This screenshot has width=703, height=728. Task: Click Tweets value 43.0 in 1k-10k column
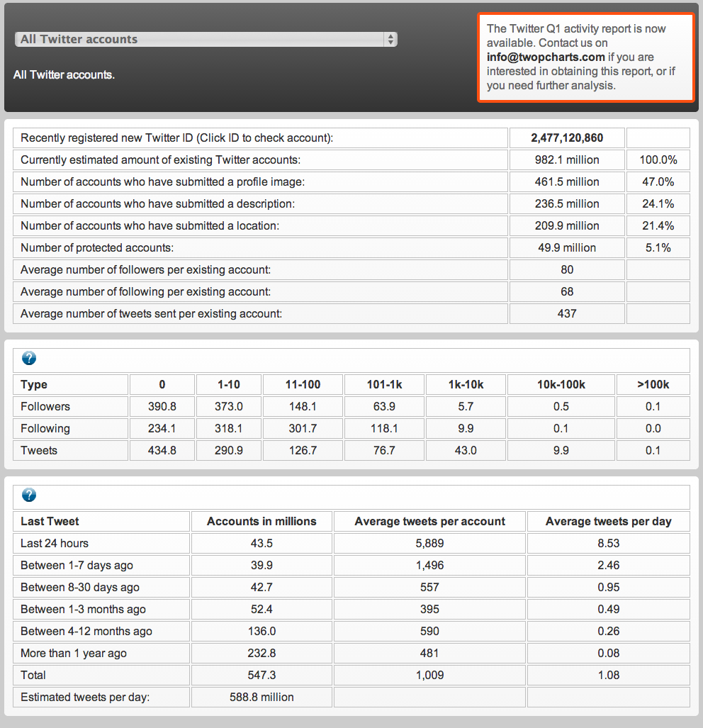point(466,450)
